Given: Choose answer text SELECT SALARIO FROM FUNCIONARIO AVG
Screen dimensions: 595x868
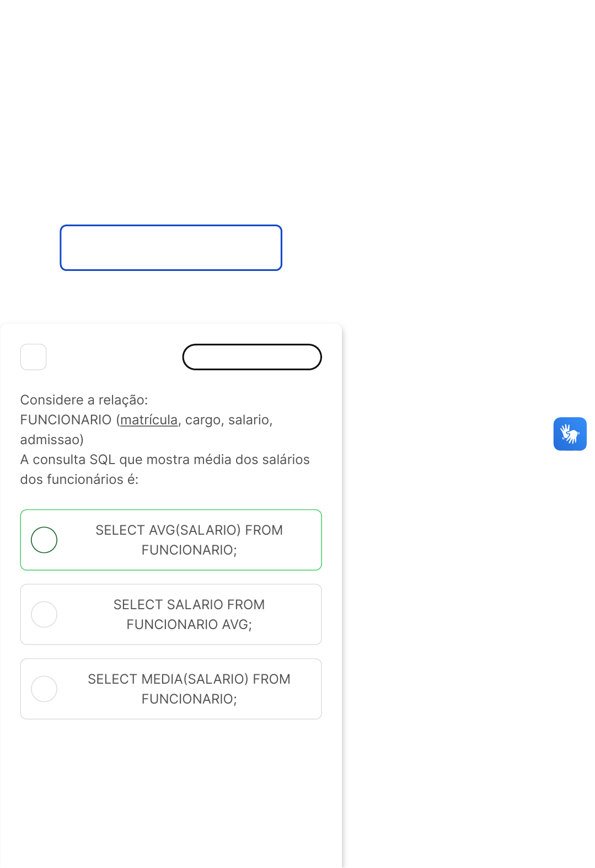Looking at the screenshot, I should click(x=189, y=614).
